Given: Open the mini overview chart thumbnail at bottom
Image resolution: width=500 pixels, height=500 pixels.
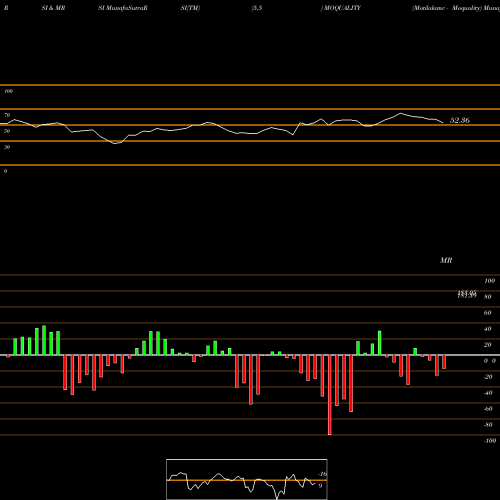Looking at the screenshot, I should [x=247, y=479].
